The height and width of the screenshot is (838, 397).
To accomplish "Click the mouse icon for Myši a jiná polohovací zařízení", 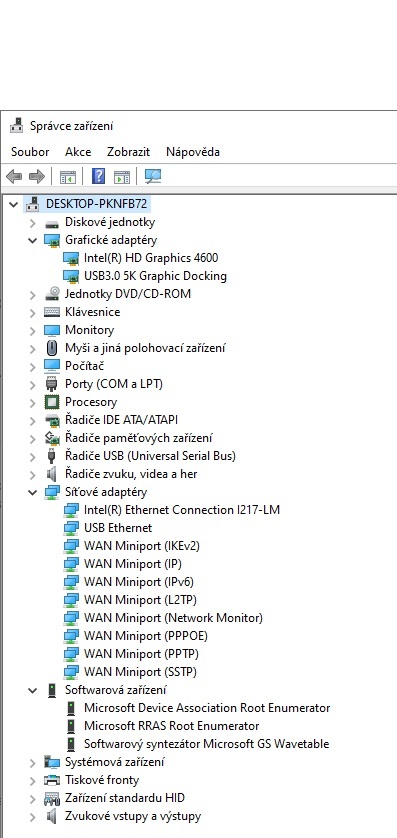I will click(x=52, y=348).
